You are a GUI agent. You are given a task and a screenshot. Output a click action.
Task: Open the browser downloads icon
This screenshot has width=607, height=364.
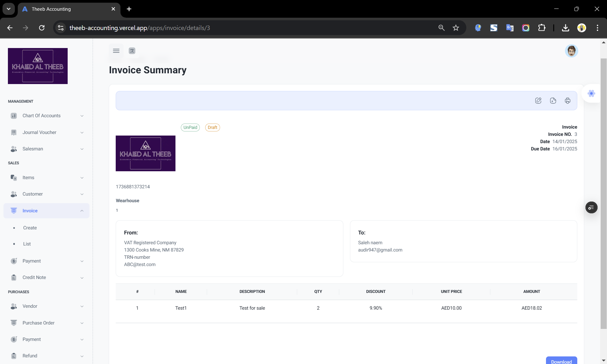click(566, 28)
